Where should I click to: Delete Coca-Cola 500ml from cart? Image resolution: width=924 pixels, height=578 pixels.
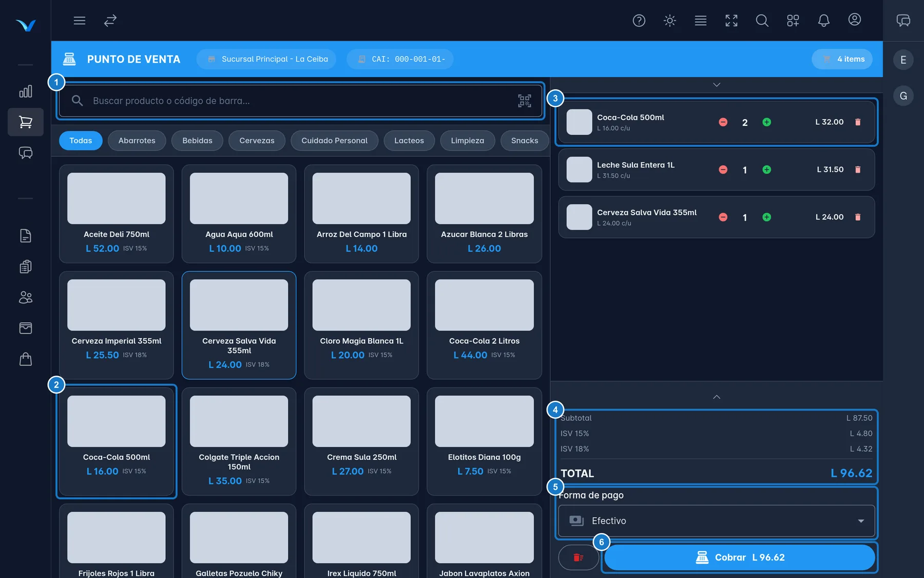[858, 122]
